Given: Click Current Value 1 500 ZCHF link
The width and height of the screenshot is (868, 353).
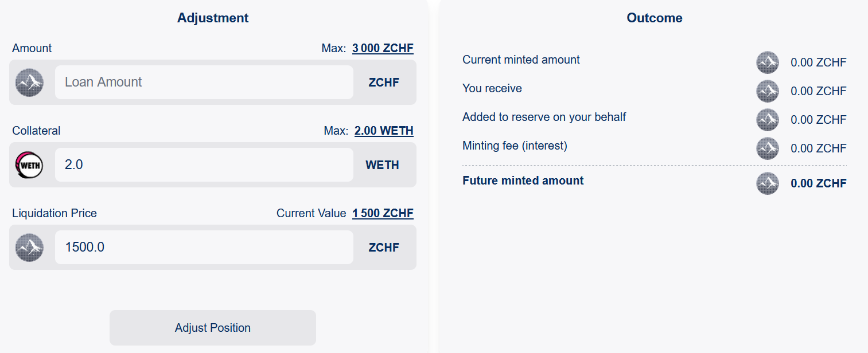Looking at the screenshot, I should tap(383, 213).
